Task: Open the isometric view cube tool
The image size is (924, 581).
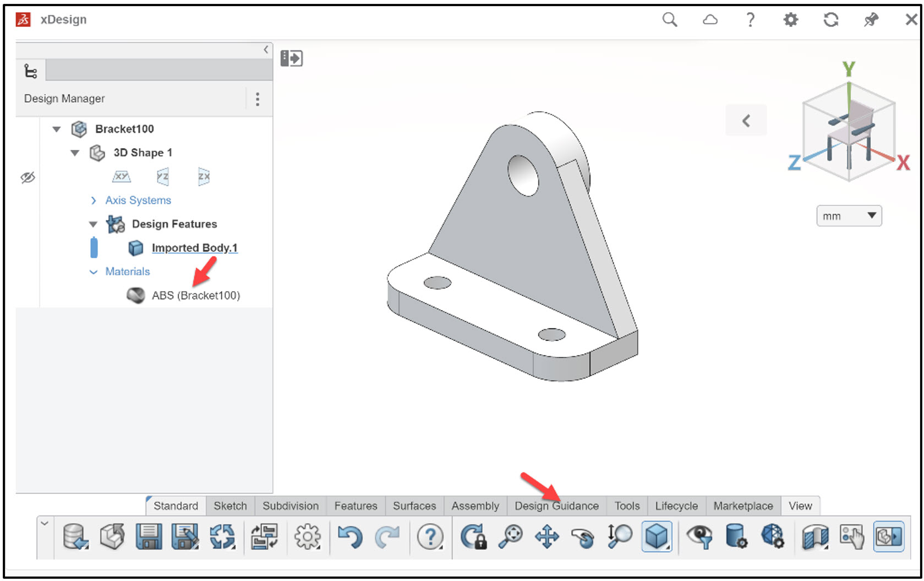Action: point(657,537)
